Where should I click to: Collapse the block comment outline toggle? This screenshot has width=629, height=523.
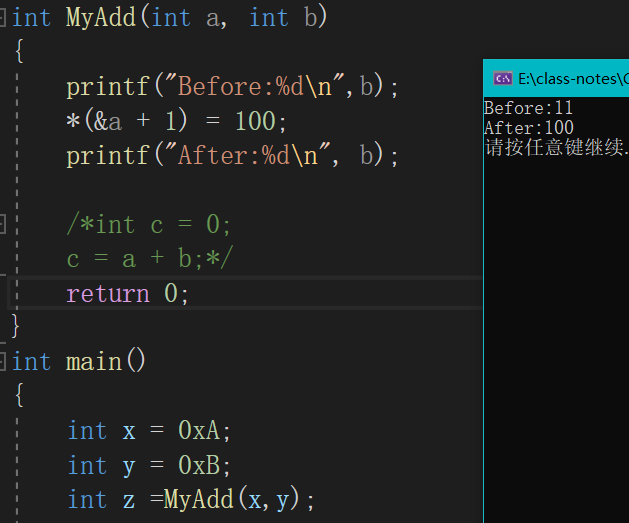point(2,224)
